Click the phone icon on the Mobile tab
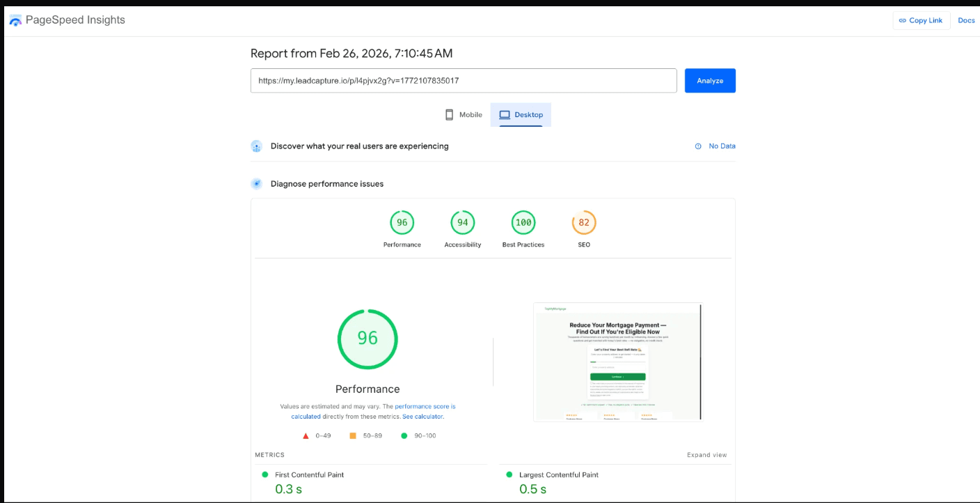This screenshot has height=503, width=980. pos(449,114)
